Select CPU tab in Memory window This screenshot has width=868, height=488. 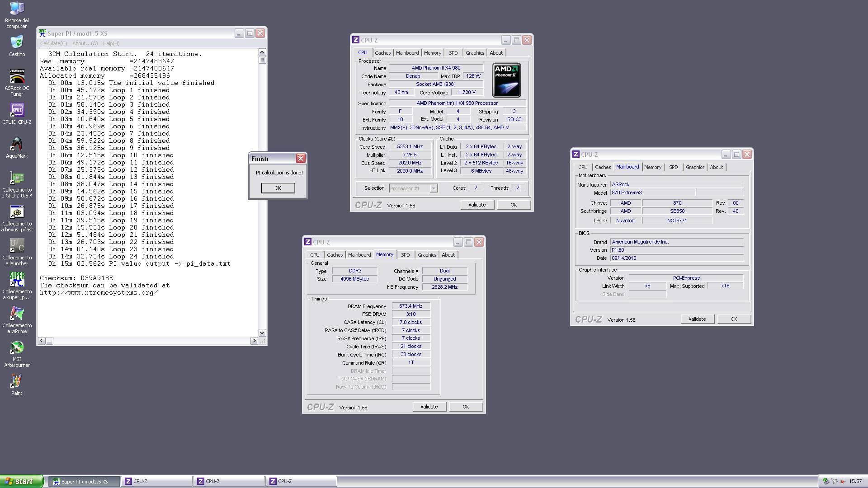315,255
